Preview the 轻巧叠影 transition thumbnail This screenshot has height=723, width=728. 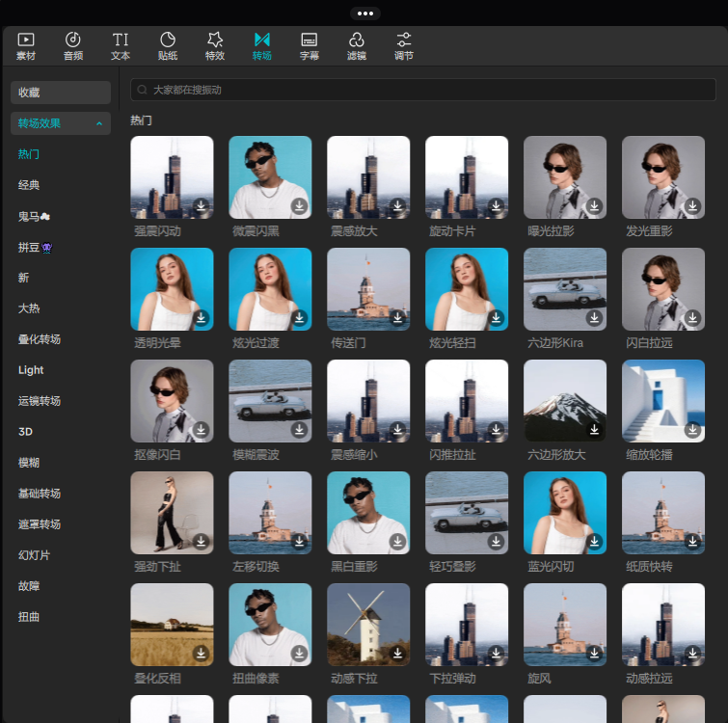click(x=467, y=513)
